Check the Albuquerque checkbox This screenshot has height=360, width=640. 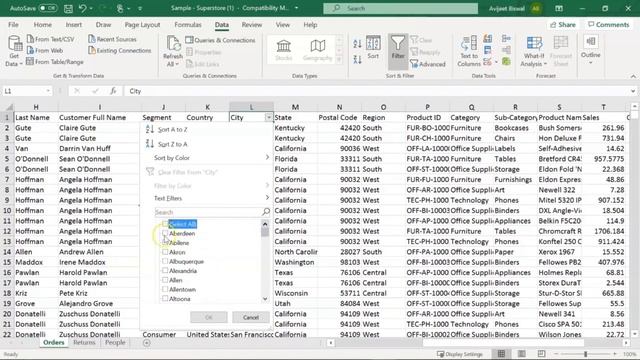pyautogui.click(x=165, y=261)
